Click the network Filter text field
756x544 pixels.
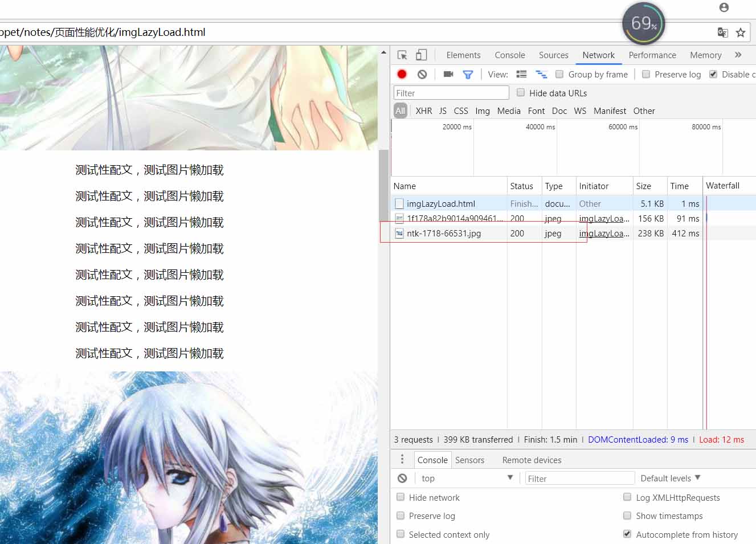pyautogui.click(x=451, y=93)
